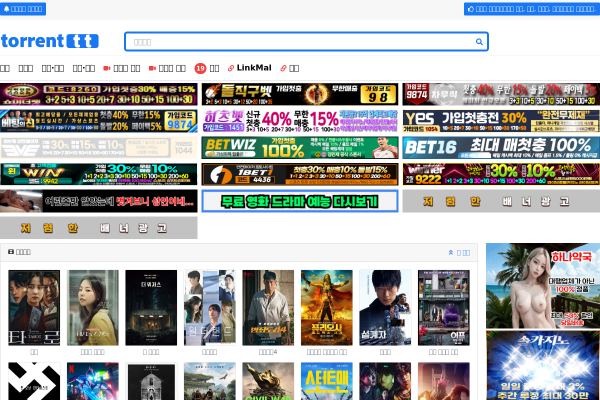Open the red 19 badge menu item
Viewport: 600px width, 400px height.
pyautogui.click(x=207, y=68)
